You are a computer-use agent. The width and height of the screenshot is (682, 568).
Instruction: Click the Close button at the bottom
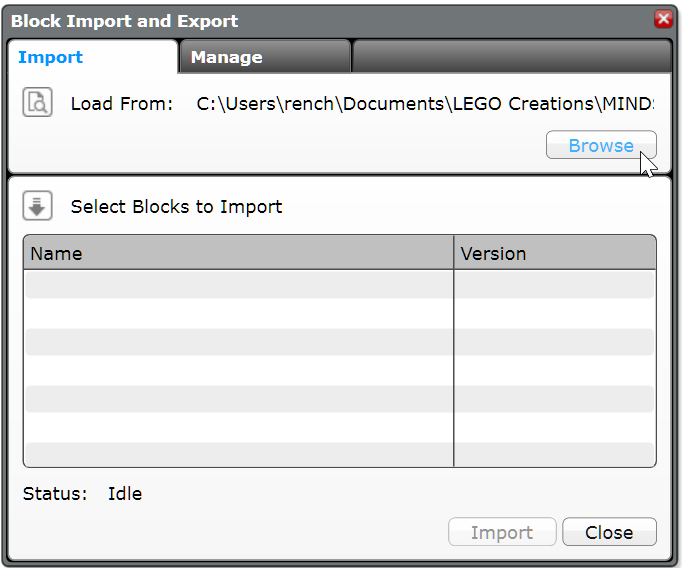pos(609,532)
